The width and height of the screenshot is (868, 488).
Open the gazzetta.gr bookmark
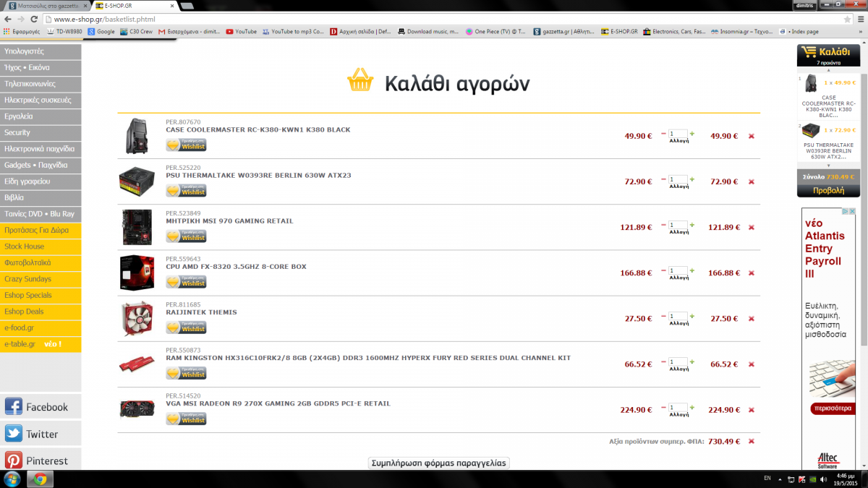pyautogui.click(x=563, y=32)
